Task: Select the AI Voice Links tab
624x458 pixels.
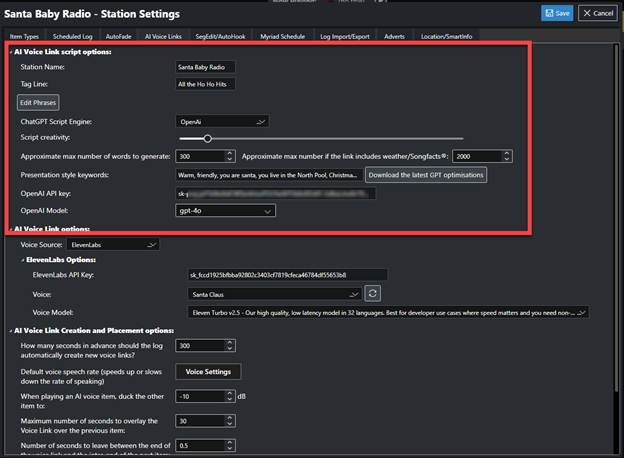Action: point(163,36)
